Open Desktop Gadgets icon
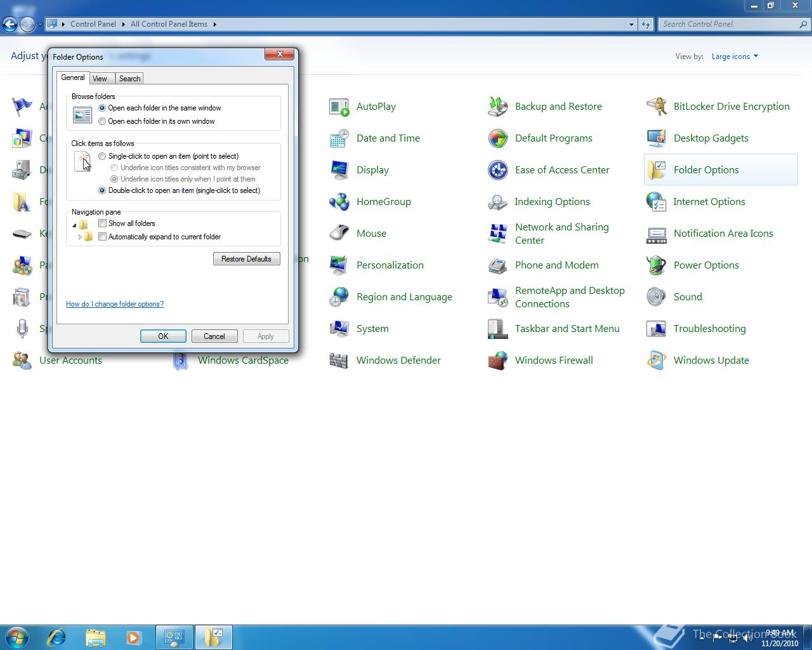Viewport: 812px width, 650px height. (x=656, y=138)
